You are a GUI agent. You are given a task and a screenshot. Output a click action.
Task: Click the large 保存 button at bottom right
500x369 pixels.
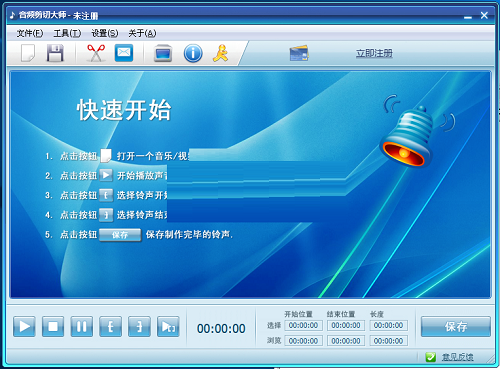[x=456, y=327]
